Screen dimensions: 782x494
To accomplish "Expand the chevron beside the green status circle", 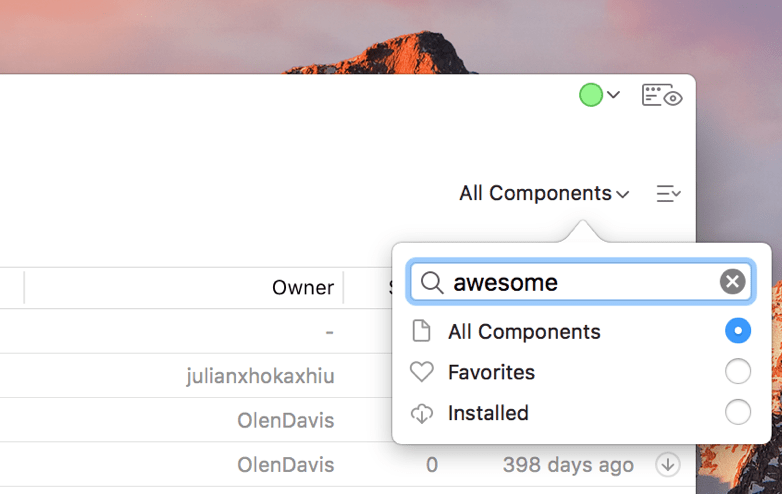I will 613,94.
